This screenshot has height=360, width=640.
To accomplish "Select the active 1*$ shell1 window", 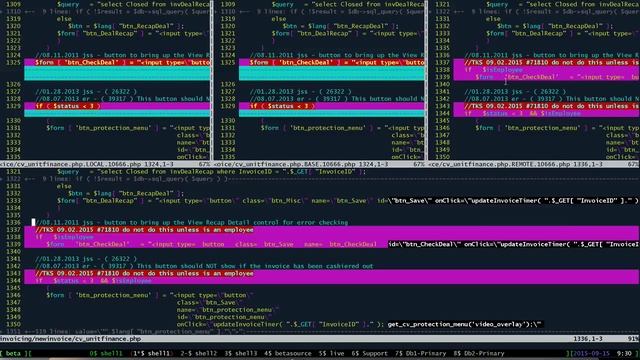I will point(151,353).
